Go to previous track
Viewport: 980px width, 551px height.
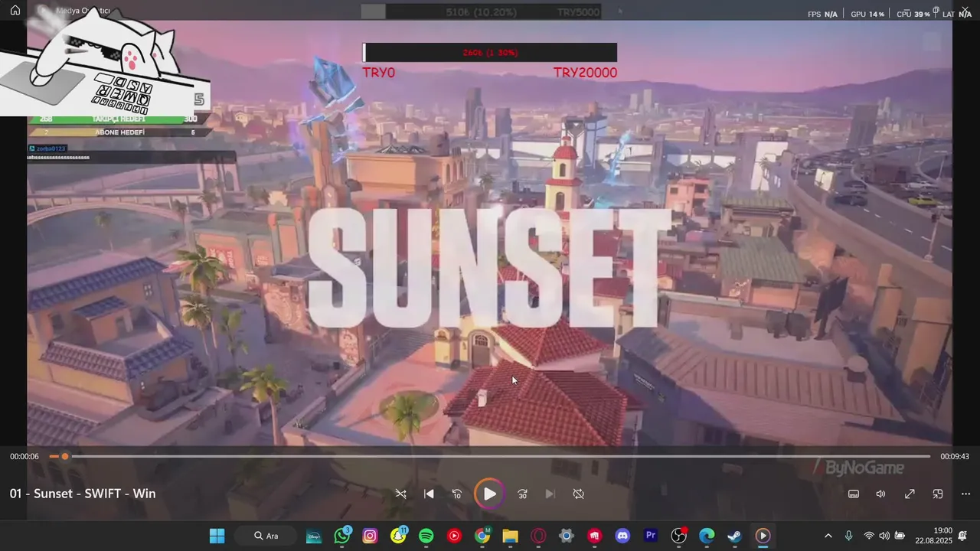pyautogui.click(x=429, y=494)
